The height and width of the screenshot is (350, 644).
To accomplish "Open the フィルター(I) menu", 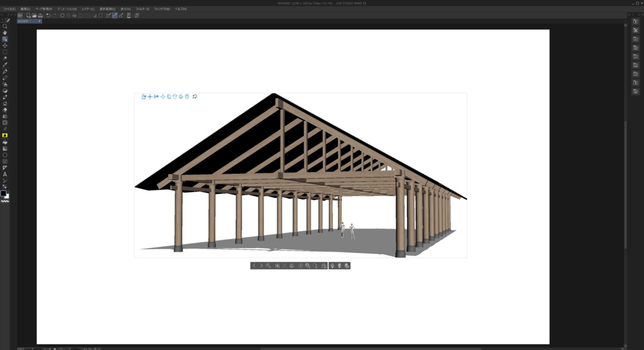I will (142, 9).
